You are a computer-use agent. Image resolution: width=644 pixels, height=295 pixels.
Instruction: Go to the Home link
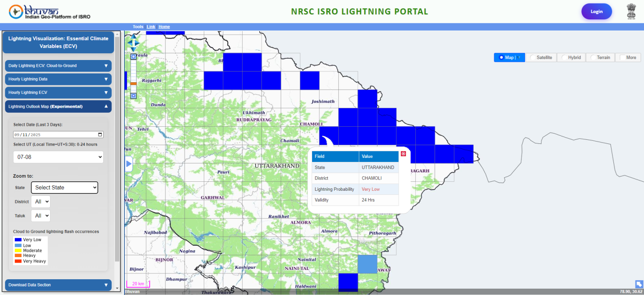click(164, 27)
